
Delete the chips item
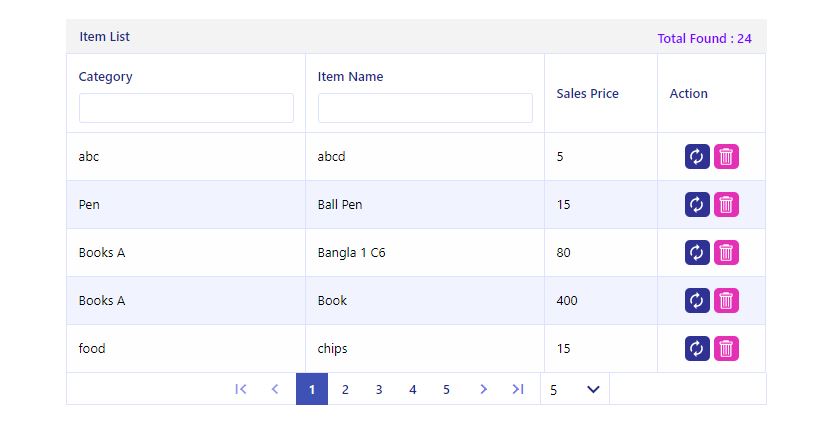[x=726, y=348]
